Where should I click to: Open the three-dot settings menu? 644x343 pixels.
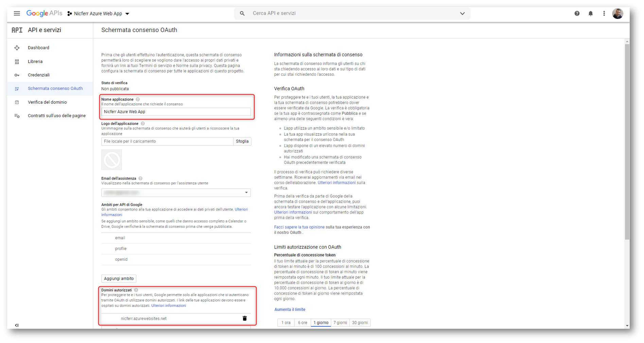604,14
